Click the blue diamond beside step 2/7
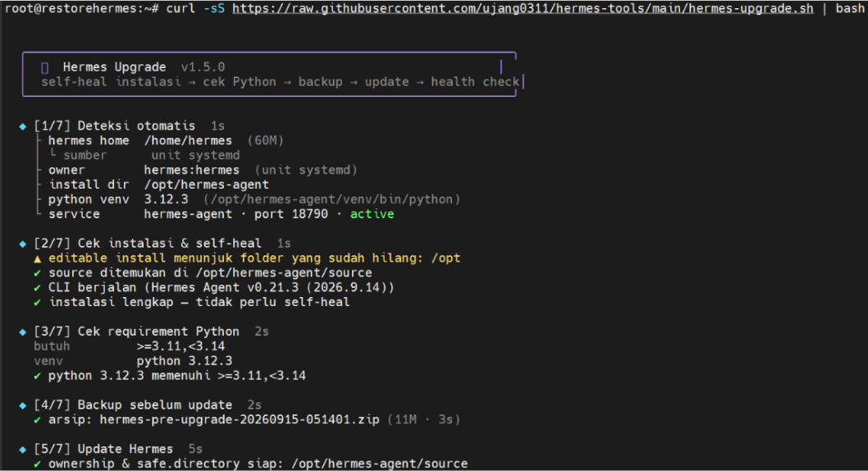Viewport: 868px width, 471px height. [x=23, y=244]
